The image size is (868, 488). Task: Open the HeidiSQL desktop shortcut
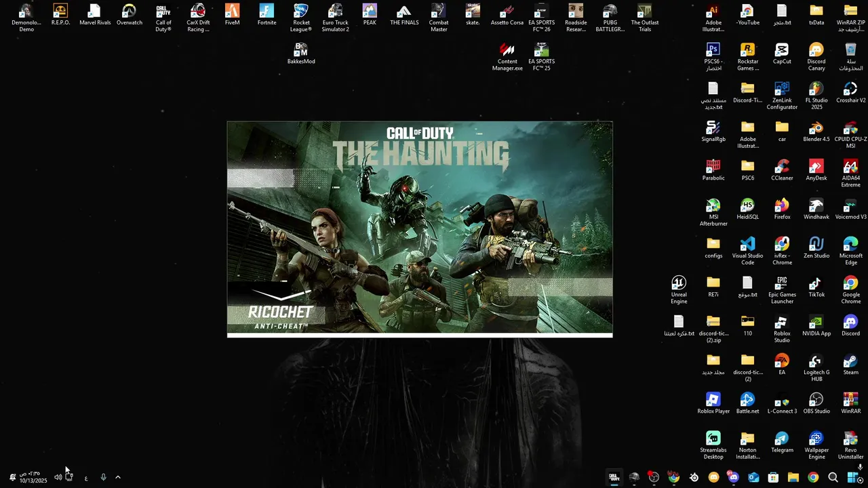click(x=747, y=209)
